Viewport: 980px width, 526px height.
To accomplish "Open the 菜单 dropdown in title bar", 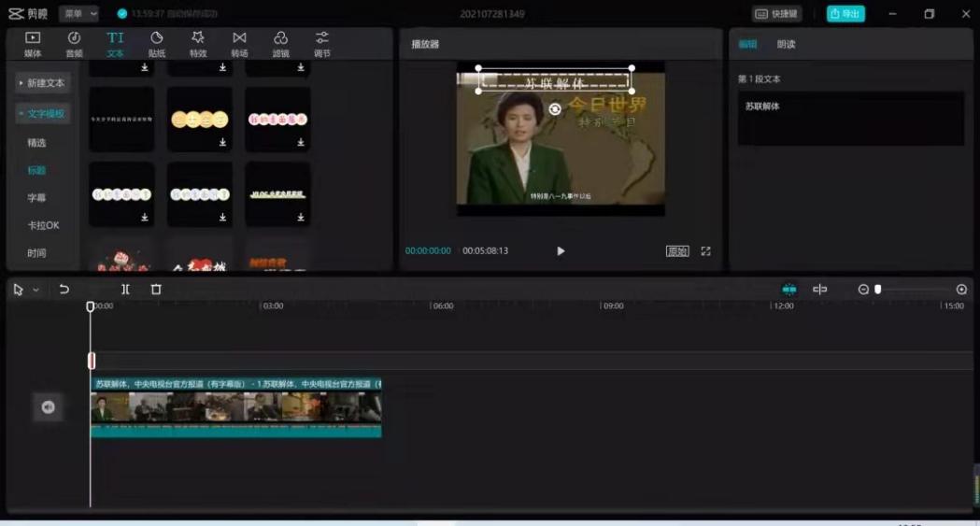I will pyautogui.click(x=79, y=14).
